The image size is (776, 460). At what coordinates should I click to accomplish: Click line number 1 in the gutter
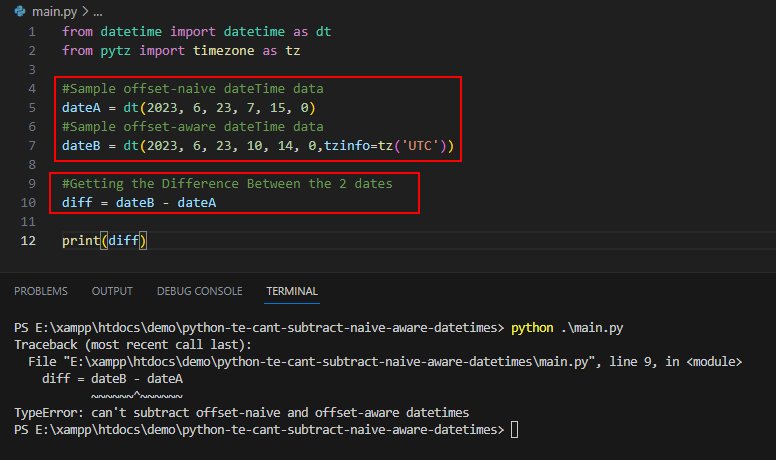pyautogui.click(x=32, y=32)
